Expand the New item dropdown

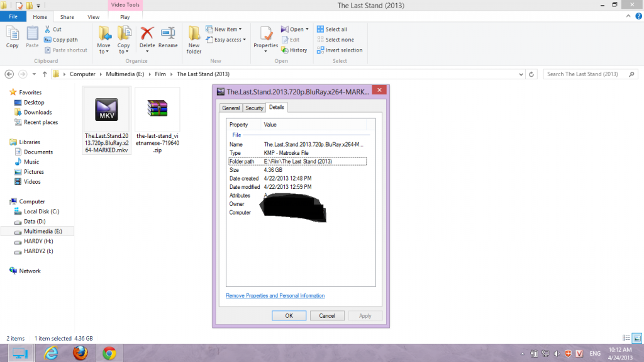224,29
